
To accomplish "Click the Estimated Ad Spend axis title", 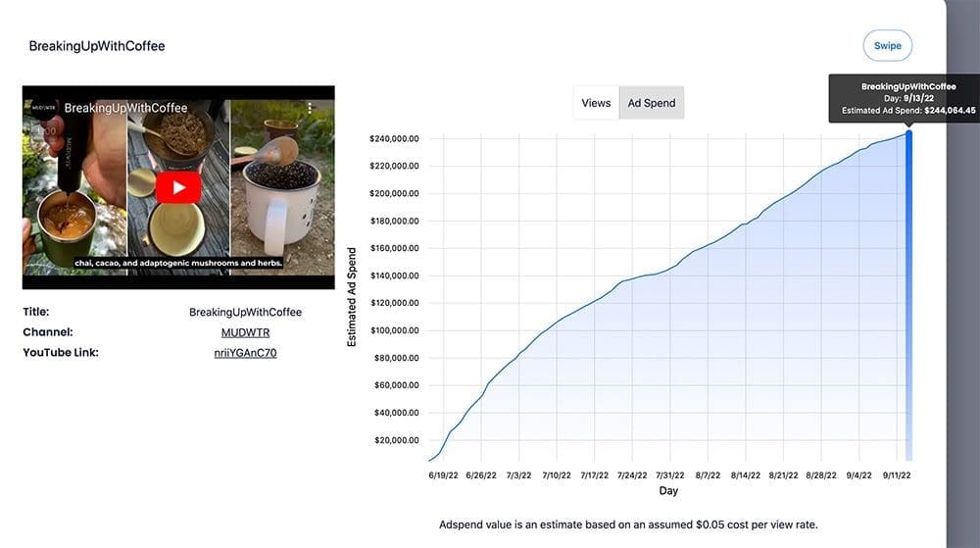I will 352,297.
